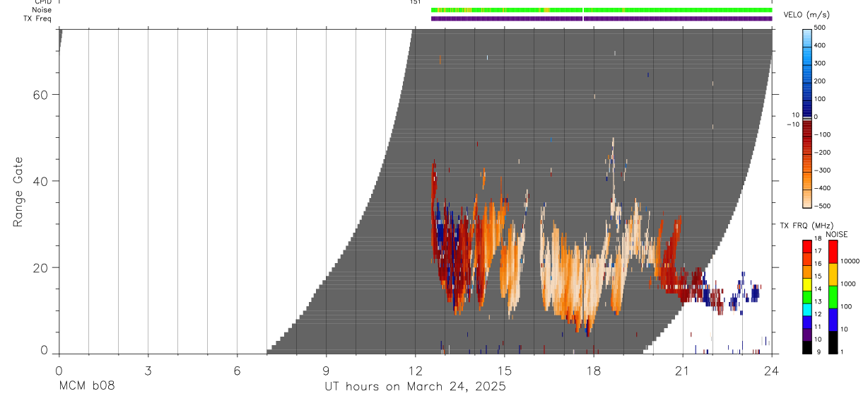Pick the pale orange bottom of velocity color bar
This screenshot has width=868, height=401.
tap(807, 198)
